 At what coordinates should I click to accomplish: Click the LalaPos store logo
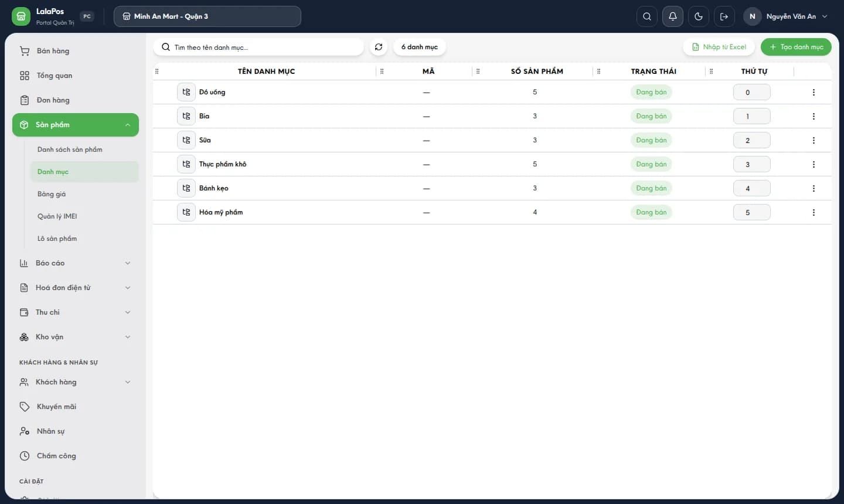click(21, 16)
